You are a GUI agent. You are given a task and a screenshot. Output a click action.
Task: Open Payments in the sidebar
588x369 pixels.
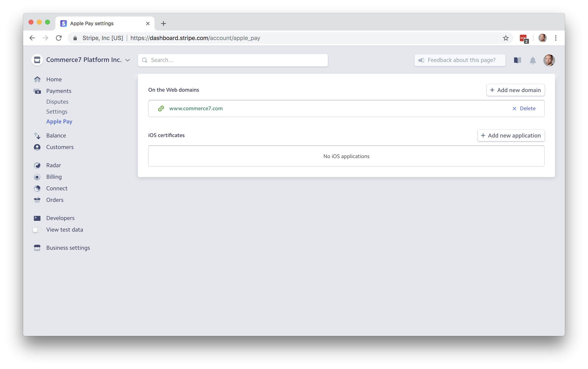[x=59, y=91]
